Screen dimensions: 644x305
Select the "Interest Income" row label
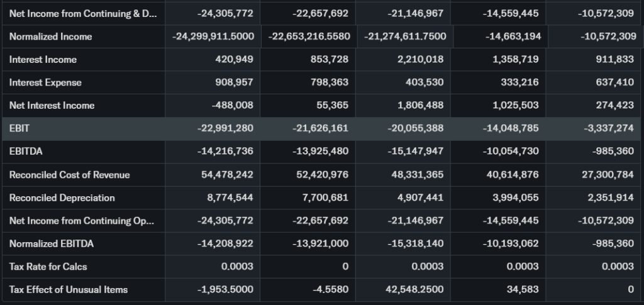pos(43,60)
